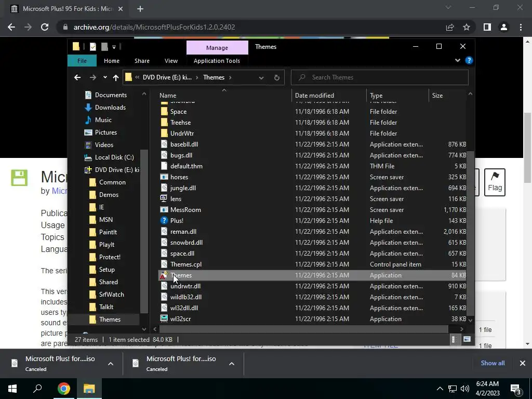Screen dimensions: 532x399
Task: Close the Chrome downloads bar
Action: 523,363
